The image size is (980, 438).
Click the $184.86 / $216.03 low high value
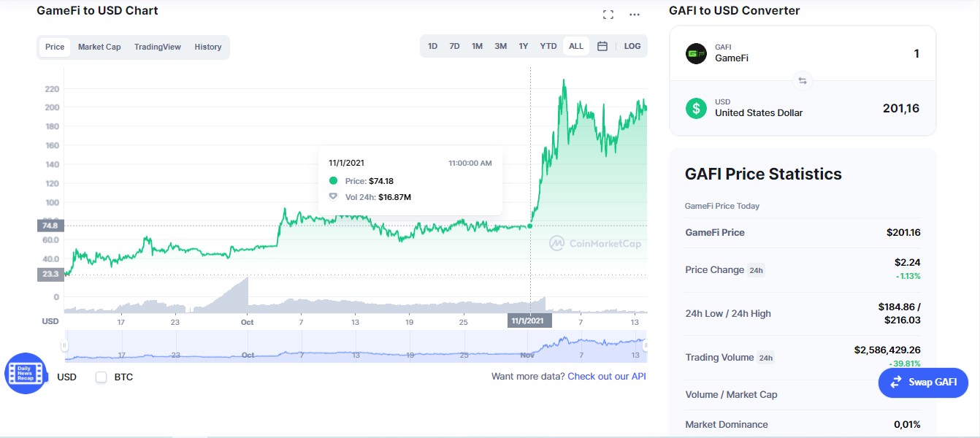point(900,313)
